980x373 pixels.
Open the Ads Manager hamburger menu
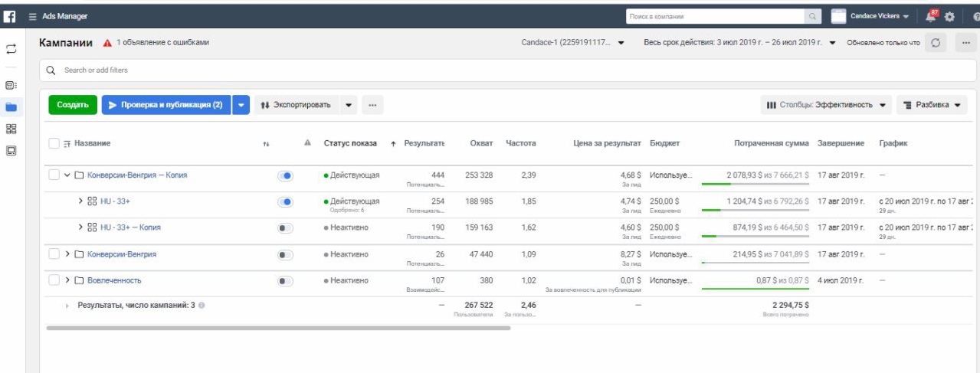[x=32, y=16]
